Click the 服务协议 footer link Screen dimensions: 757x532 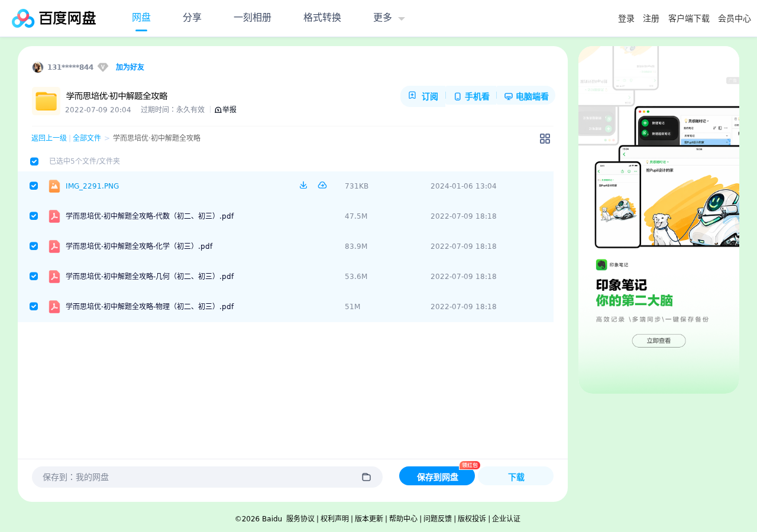(x=300, y=519)
